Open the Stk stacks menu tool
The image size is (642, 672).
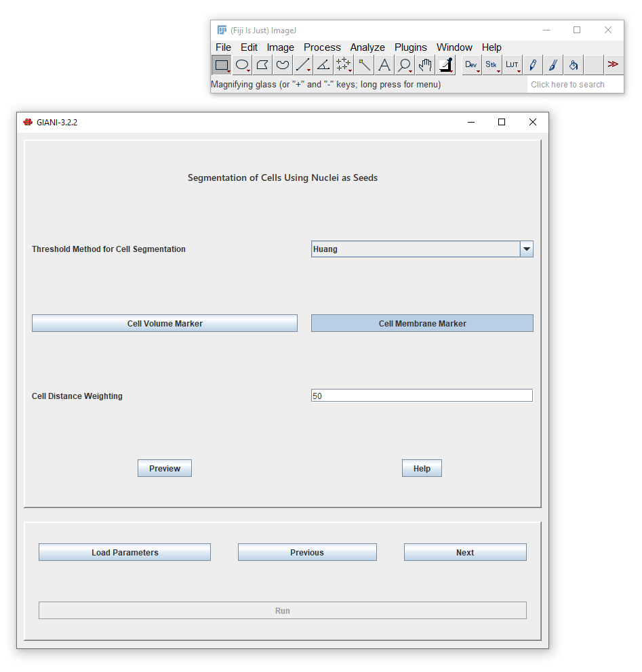tap(492, 65)
